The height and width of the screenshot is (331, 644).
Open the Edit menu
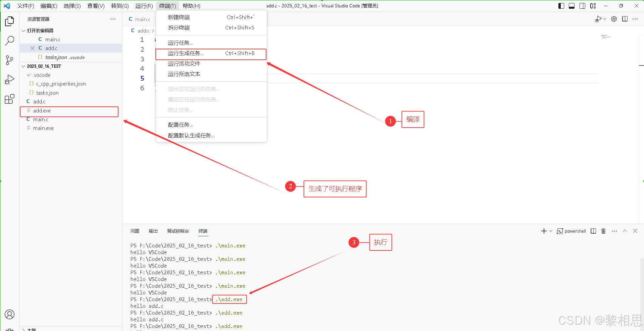tap(49, 6)
